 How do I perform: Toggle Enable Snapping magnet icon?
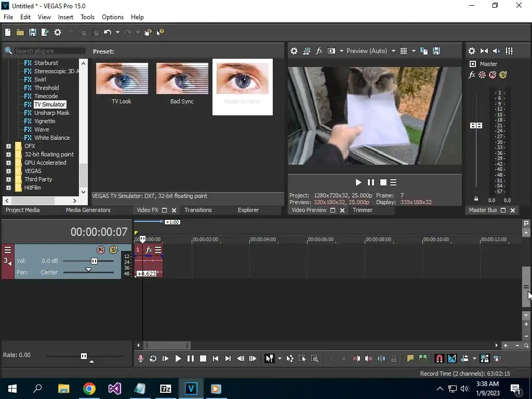tap(439, 358)
